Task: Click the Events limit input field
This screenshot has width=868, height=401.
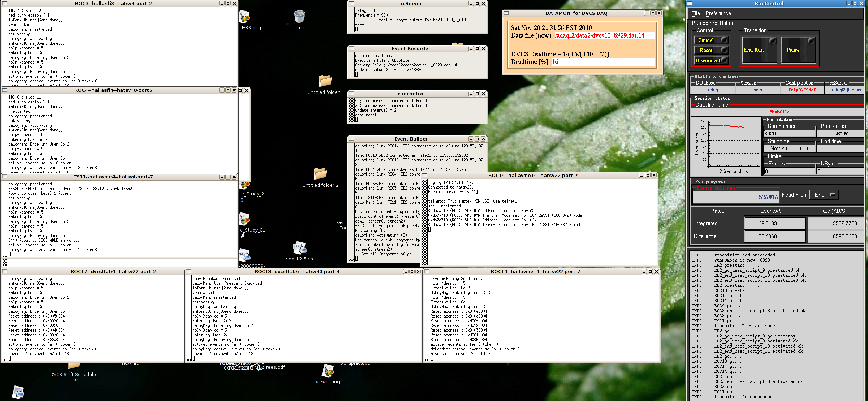Action: click(x=789, y=171)
